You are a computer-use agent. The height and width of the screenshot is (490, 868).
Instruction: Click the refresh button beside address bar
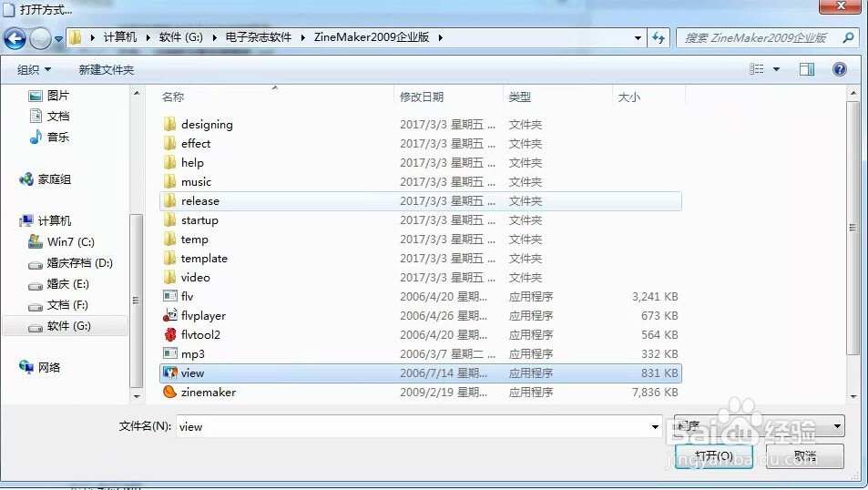point(659,37)
